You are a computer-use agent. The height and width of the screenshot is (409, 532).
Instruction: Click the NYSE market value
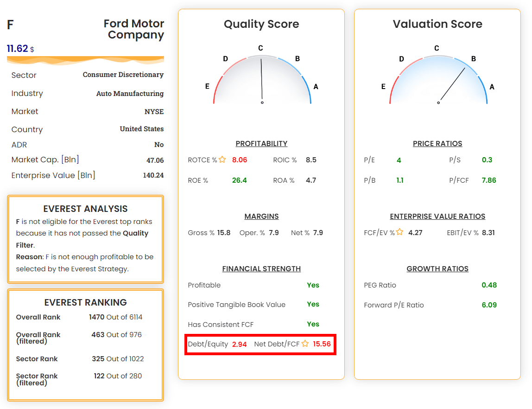coord(154,112)
